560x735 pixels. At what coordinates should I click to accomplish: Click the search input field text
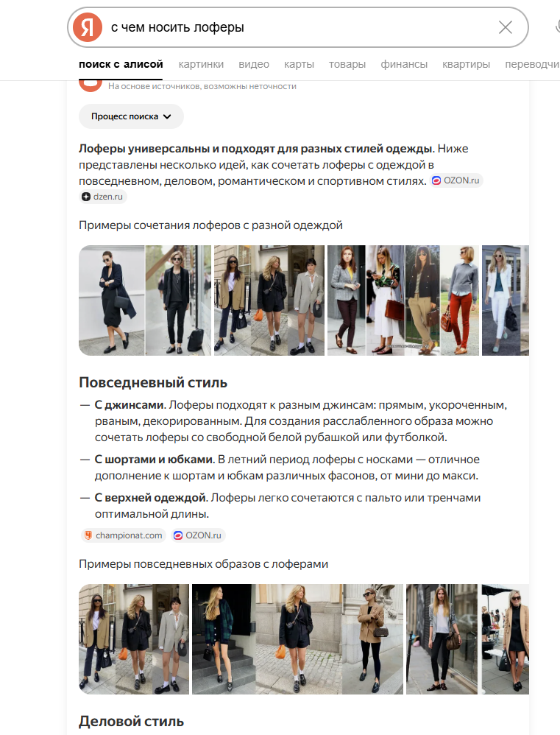coord(177,27)
